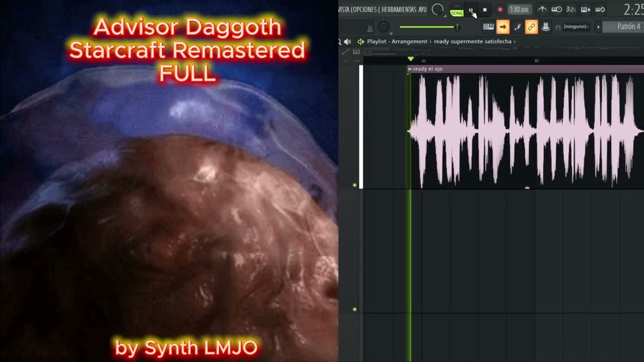Image resolution: width=644 pixels, height=362 pixels.
Task: Toggle mute dot on the first track
Action: tap(355, 185)
